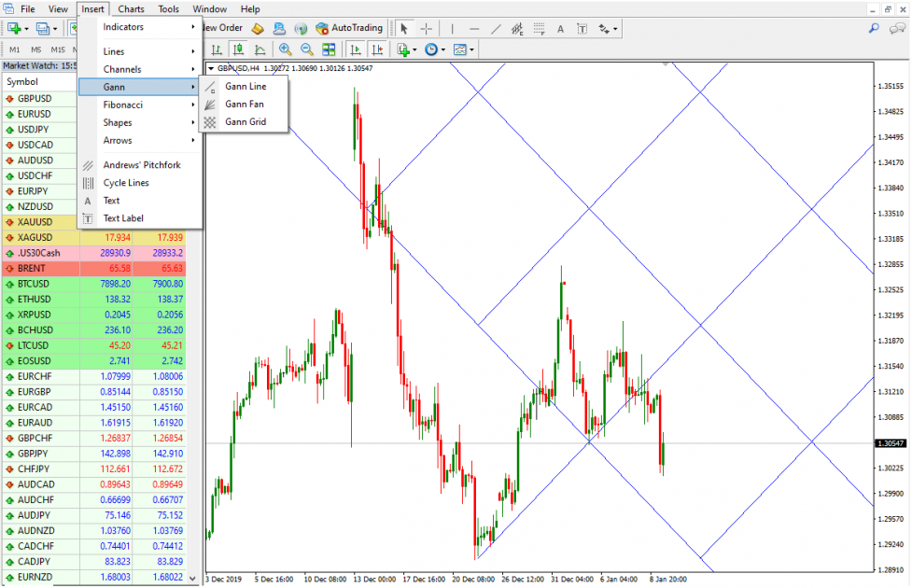The height and width of the screenshot is (588, 912).
Task: Click the search magnifier icon
Action: pos(874,28)
